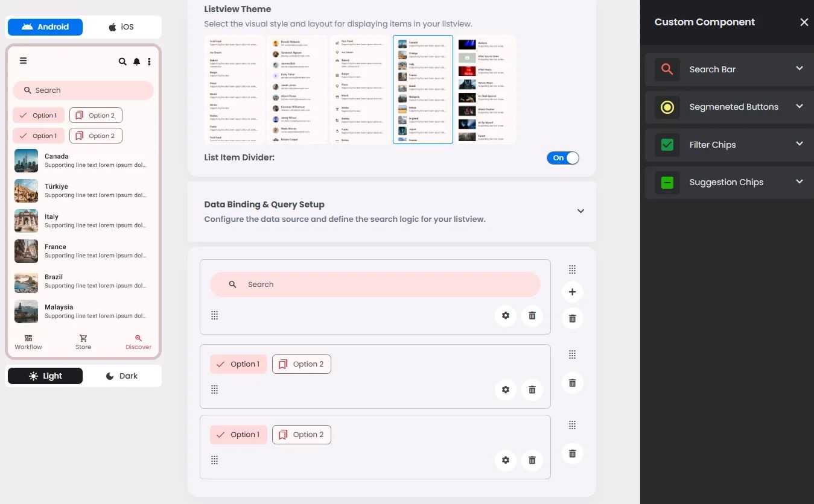814x504 pixels.
Task: Expand the Filter Chips chevron
Action: pos(800,144)
